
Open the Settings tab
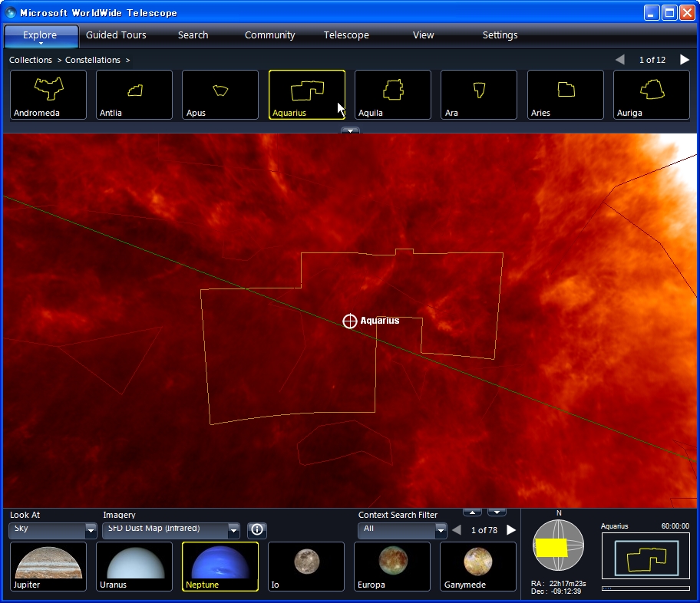[500, 35]
